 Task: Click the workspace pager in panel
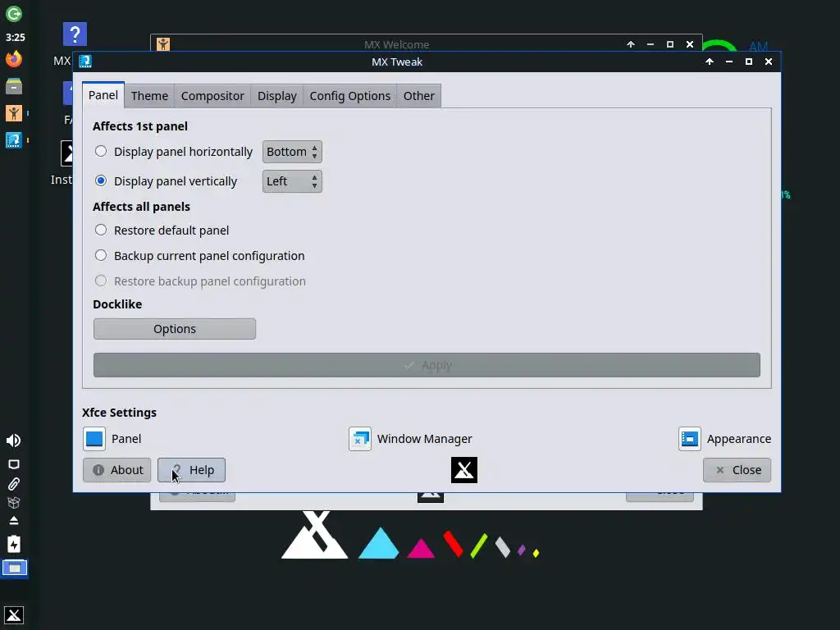[15, 568]
